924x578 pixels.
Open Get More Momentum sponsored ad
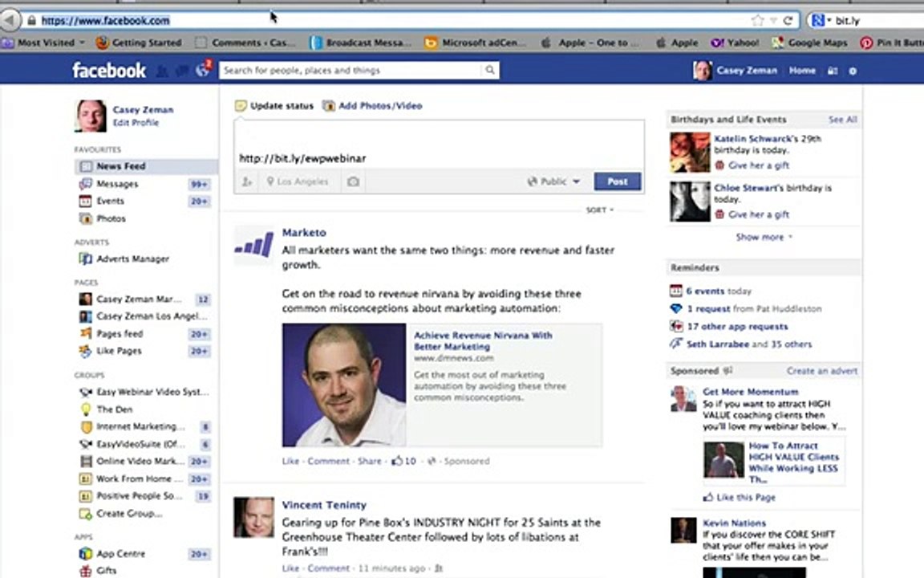click(750, 392)
